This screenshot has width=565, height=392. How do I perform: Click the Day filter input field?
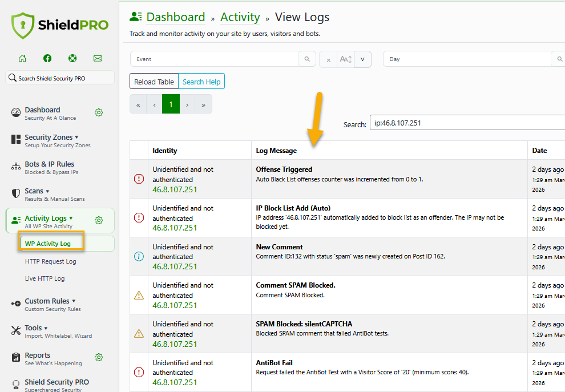(x=467, y=59)
